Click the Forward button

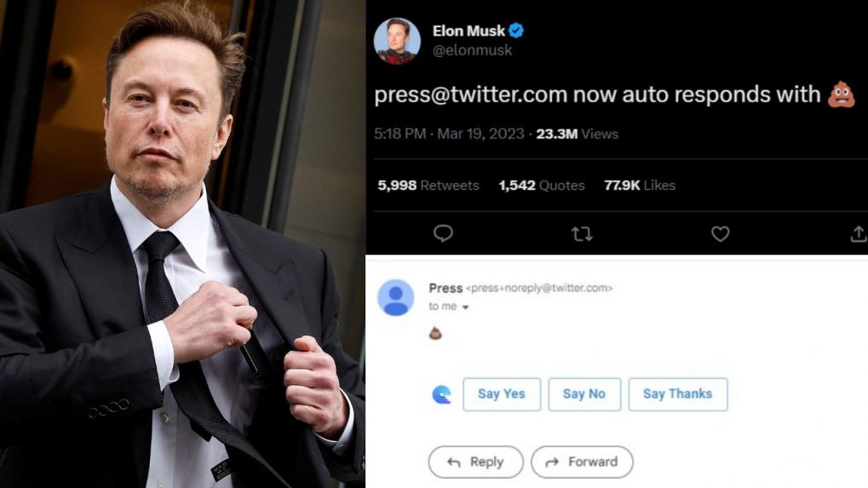(582, 462)
